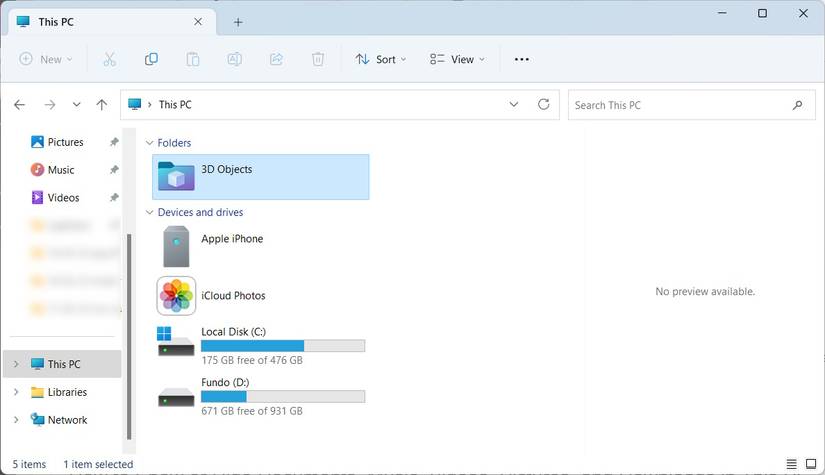The image size is (825, 475).
Task: Click the Delete trash icon
Action: coord(318,59)
